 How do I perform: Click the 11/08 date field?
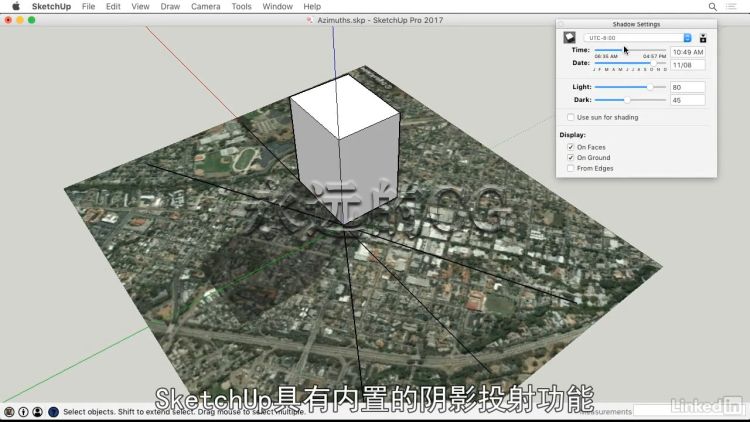[687, 65]
